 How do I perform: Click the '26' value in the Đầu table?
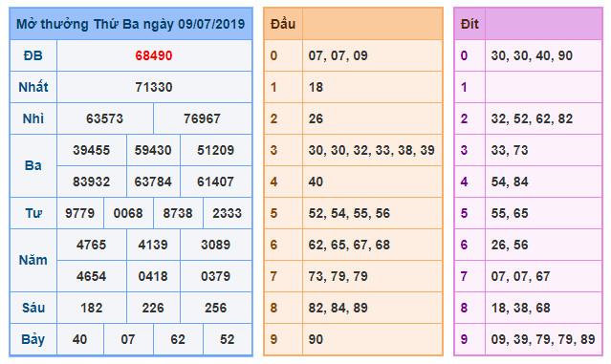pyautogui.click(x=316, y=118)
